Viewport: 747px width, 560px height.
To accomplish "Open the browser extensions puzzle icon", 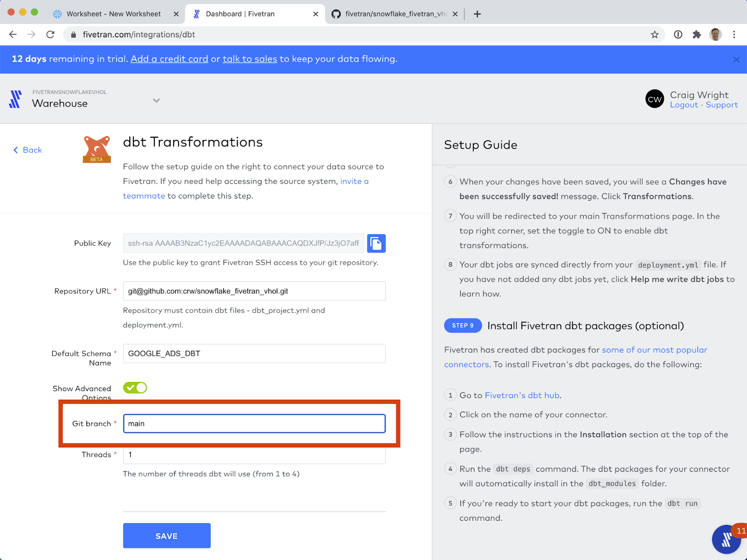I will (x=697, y=35).
